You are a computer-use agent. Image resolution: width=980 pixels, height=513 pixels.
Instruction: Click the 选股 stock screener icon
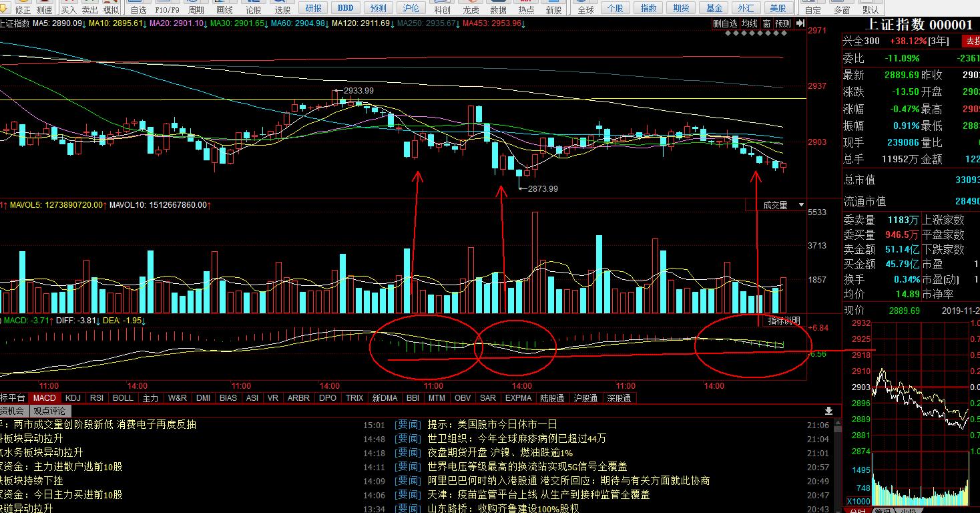coord(282,8)
